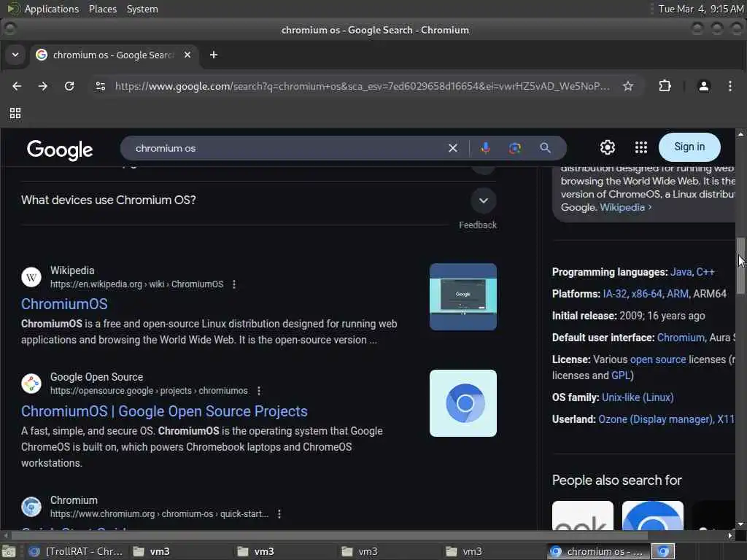Click scroll-down arrow of vertical scrollbar
This screenshot has width=747, height=560.
[741, 524]
